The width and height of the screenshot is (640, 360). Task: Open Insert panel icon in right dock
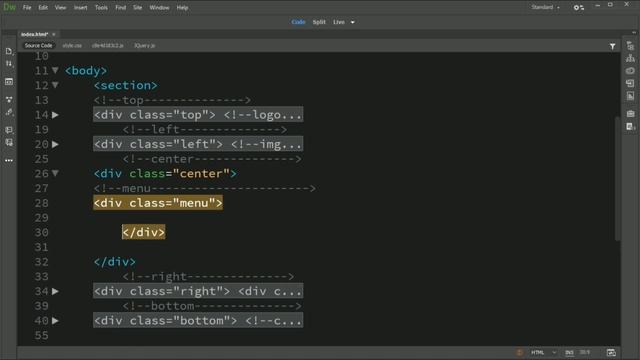[x=630, y=83]
